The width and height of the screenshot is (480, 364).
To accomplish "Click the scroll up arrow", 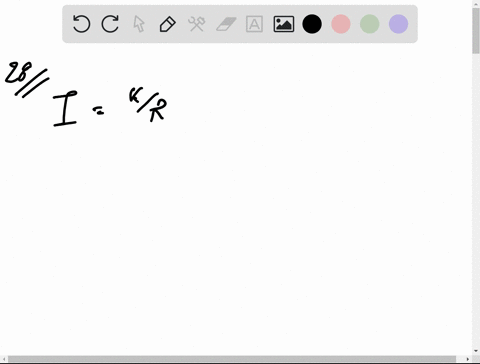I will [476, 3].
